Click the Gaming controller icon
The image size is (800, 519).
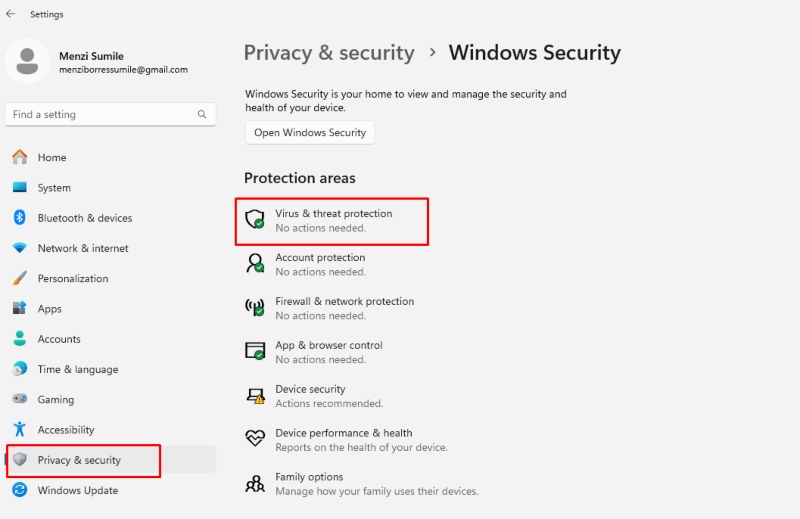[20, 399]
